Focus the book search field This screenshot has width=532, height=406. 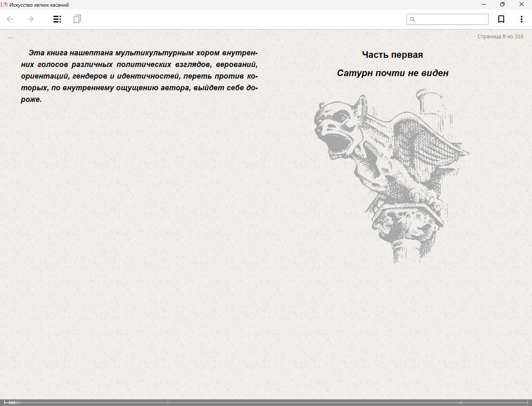(x=451, y=20)
